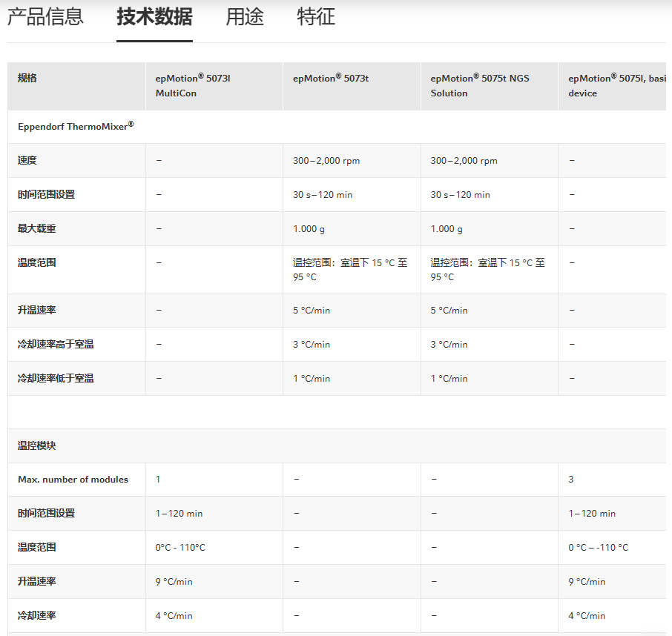672x636 pixels.
Task: Select the Max. number of modules label
Action: 73,480
